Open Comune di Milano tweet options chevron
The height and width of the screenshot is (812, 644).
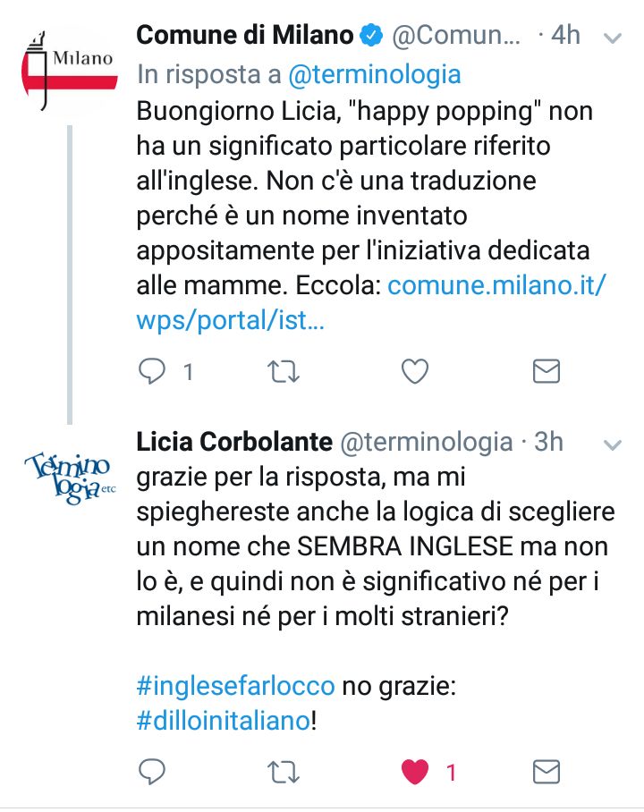pos(613,38)
